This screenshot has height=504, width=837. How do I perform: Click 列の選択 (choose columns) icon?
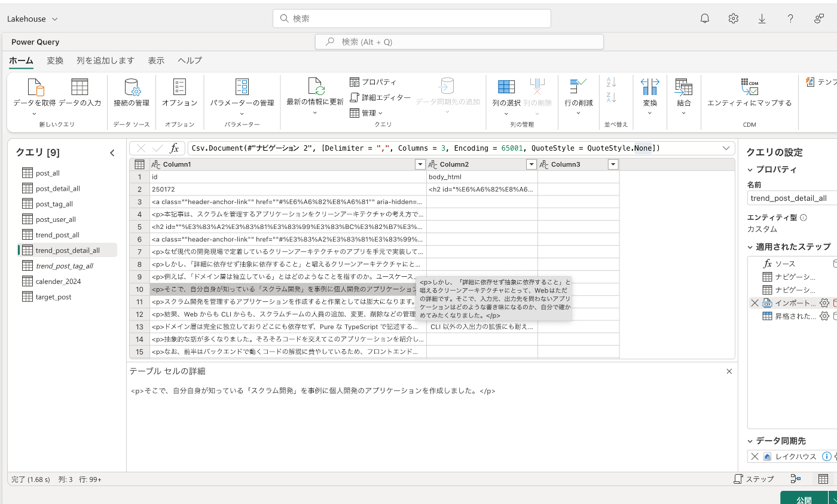point(506,87)
